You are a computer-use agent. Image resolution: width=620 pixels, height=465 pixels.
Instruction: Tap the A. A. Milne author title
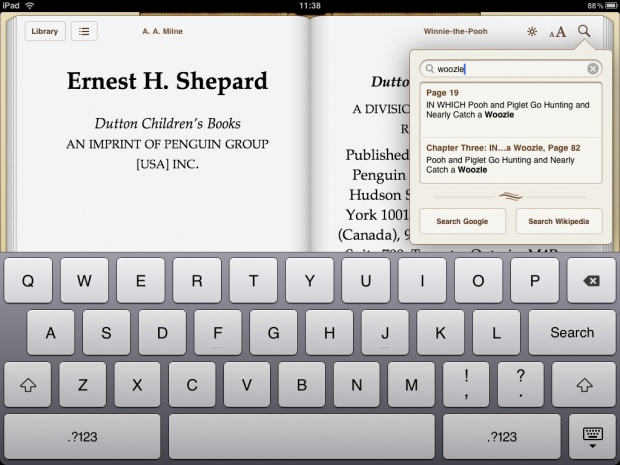point(163,31)
